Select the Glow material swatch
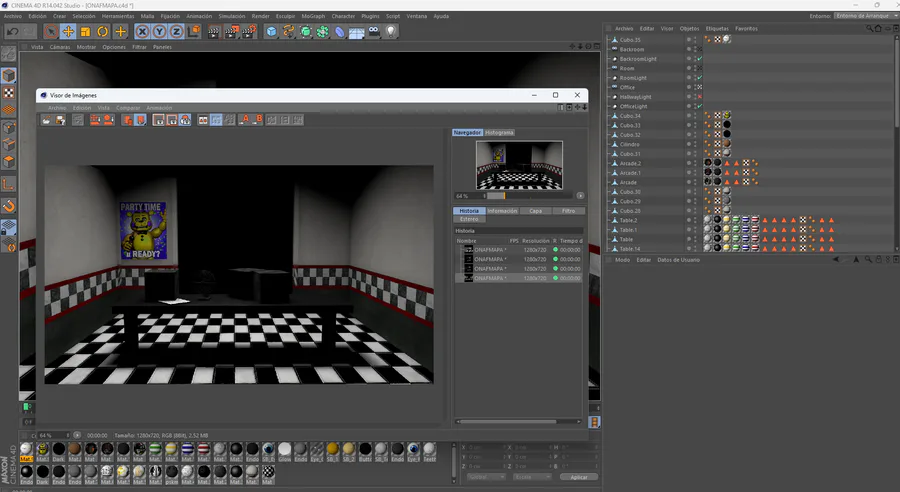The image size is (900, 492). pos(285,452)
